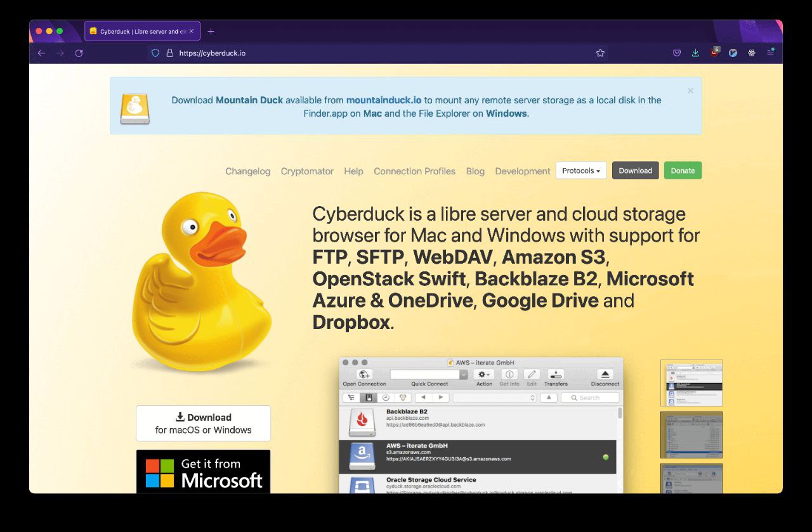Screen dimensions: 812x532
Task: Open the OpenStack Swift link
Action: [390, 279]
